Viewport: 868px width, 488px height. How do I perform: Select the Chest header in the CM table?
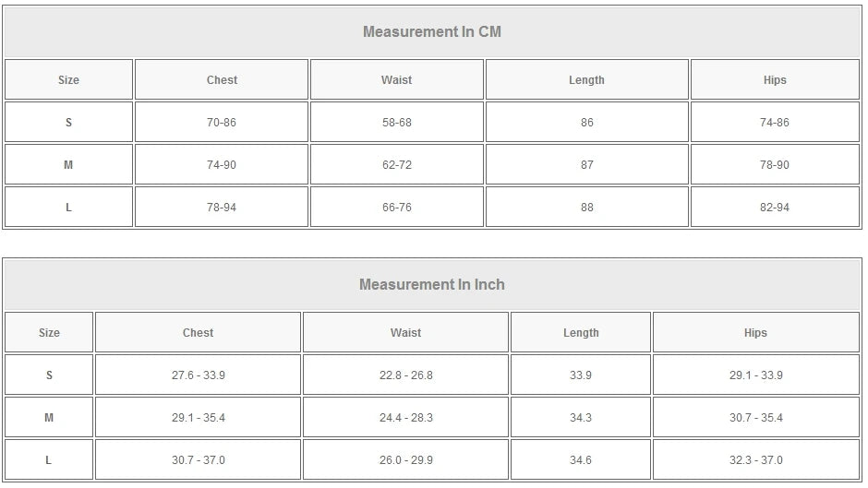[222, 80]
